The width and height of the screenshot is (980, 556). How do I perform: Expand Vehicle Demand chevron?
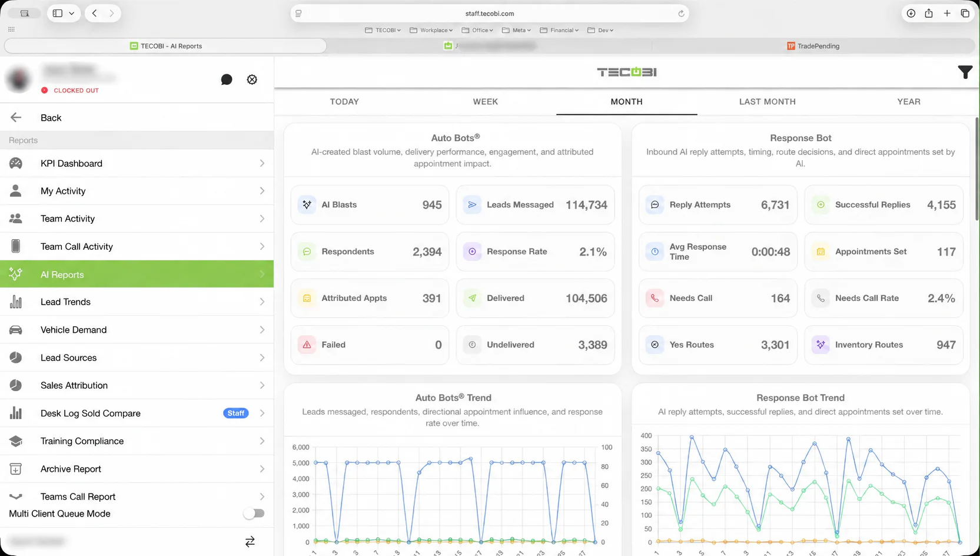(262, 330)
